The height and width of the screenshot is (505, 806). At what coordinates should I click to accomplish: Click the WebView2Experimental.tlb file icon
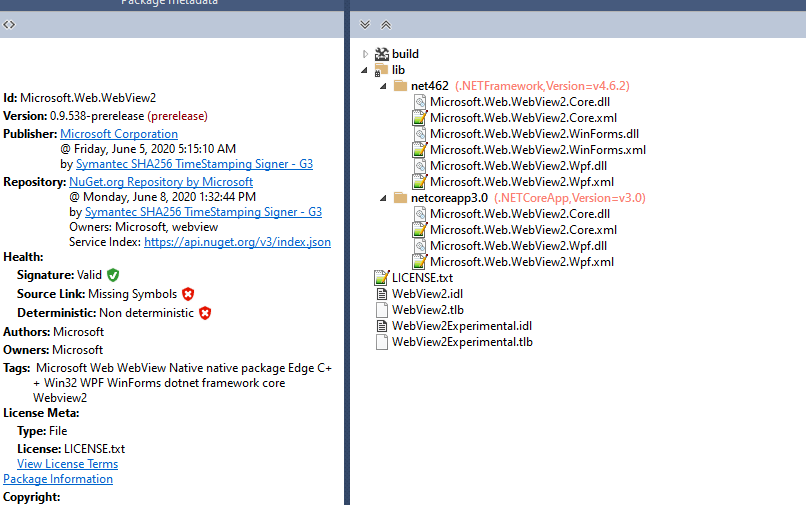click(x=381, y=342)
